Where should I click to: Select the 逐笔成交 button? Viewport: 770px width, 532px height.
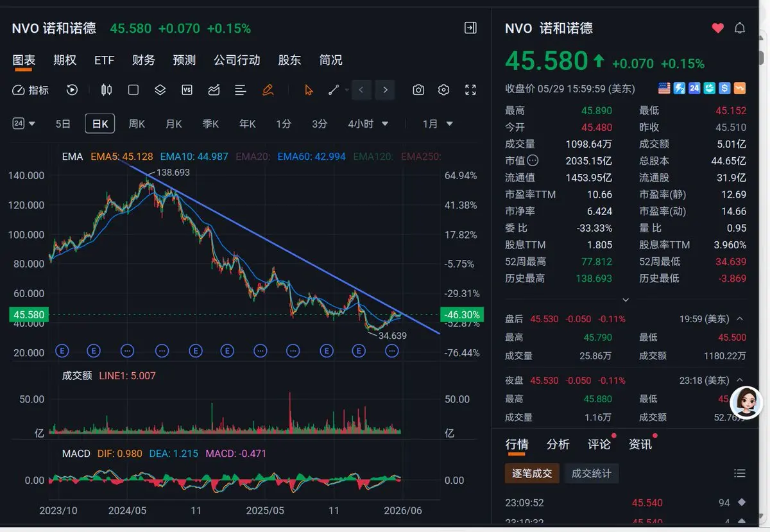(532, 474)
